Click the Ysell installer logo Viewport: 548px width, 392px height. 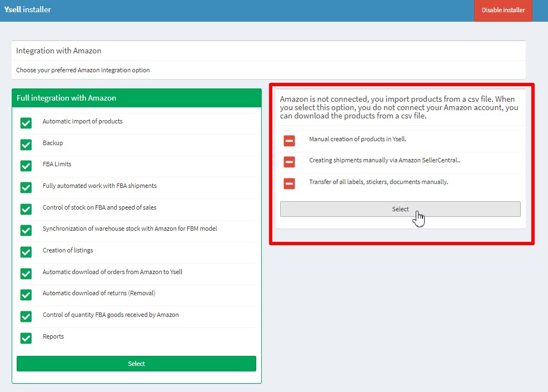tap(28, 9)
